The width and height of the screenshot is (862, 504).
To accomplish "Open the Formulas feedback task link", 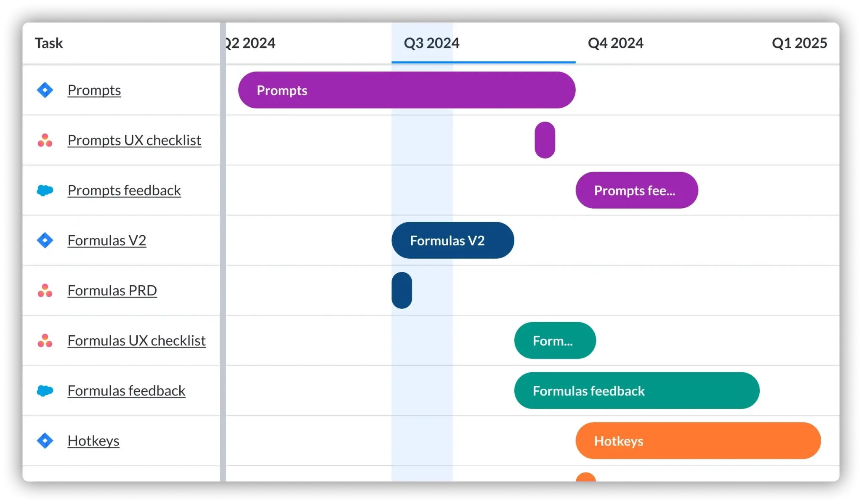I will 127,390.
